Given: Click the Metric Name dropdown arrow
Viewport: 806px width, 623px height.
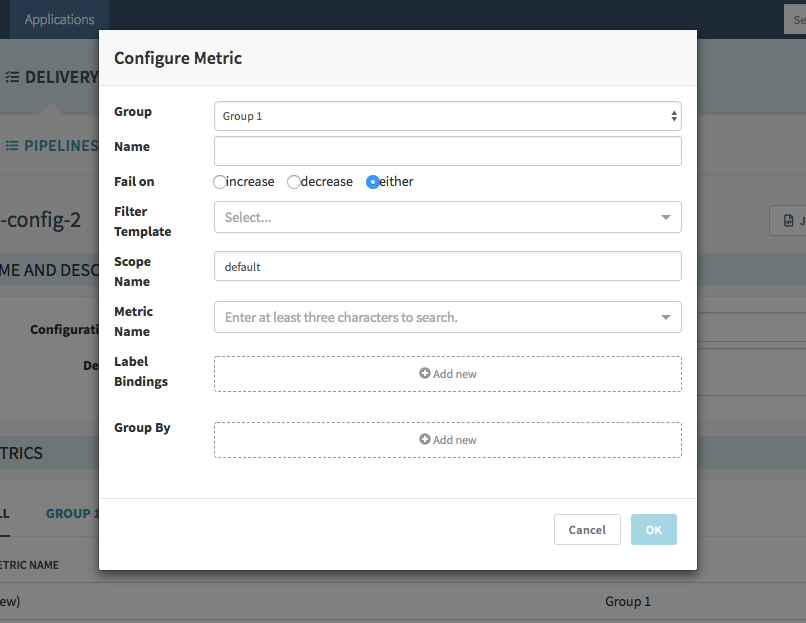Looking at the screenshot, I should [x=666, y=318].
